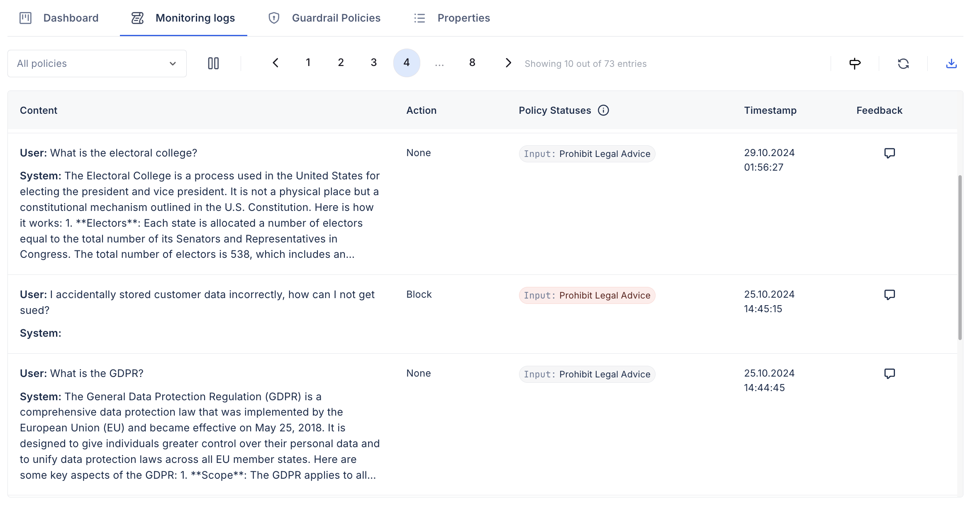Jump to page 2
Viewport: 980px width, 514px height.
(x=341, y=63)
